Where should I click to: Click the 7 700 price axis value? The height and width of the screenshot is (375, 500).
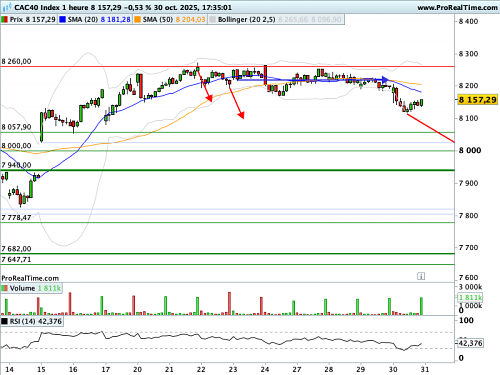tap(468, 247)
